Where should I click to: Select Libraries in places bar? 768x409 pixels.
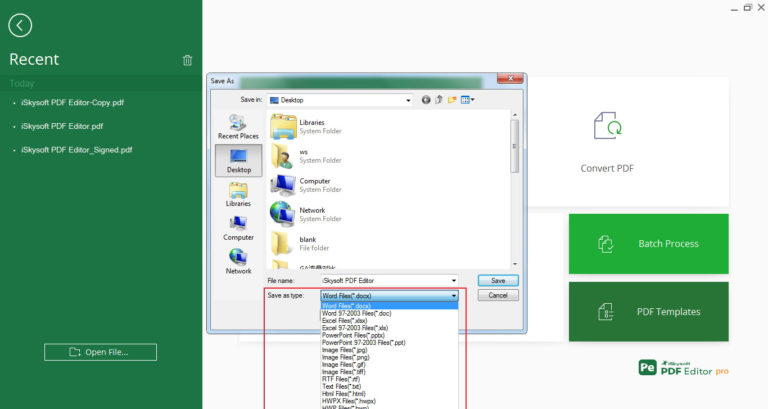[x=239, y=194]
